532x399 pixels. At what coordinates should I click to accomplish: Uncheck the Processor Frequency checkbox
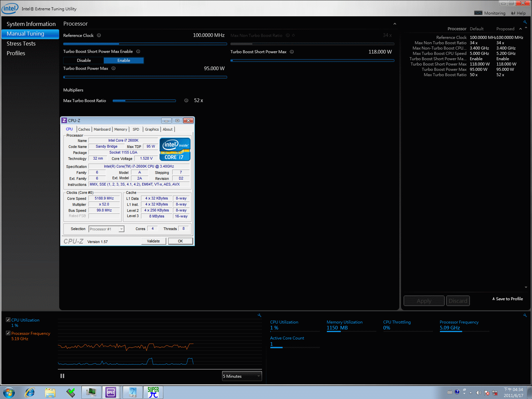(x=8, y=333)
